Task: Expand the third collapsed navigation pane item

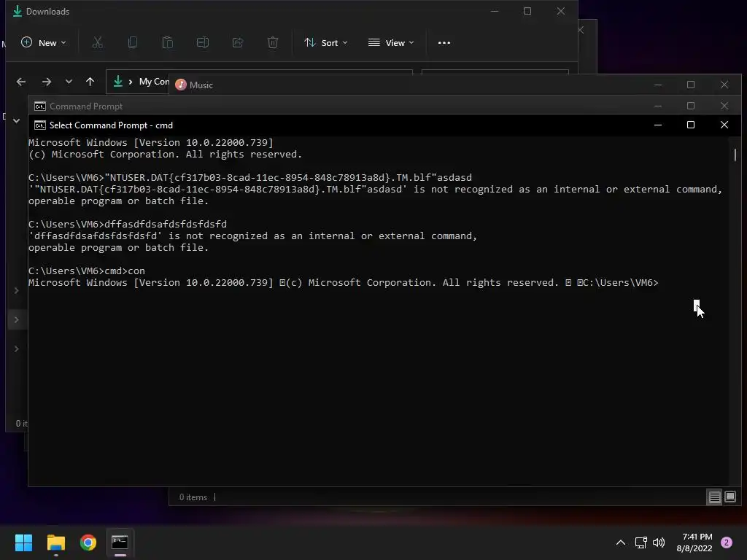Action: [x=16, y=349]
